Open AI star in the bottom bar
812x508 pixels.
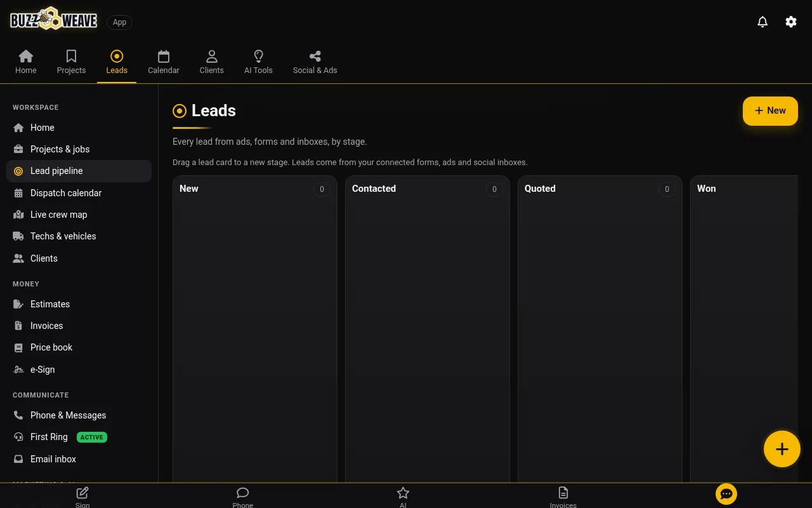403,497
